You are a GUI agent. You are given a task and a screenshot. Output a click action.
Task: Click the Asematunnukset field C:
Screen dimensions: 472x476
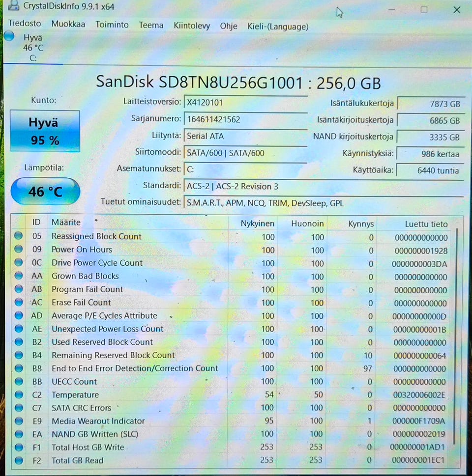[x=245, y=169]
